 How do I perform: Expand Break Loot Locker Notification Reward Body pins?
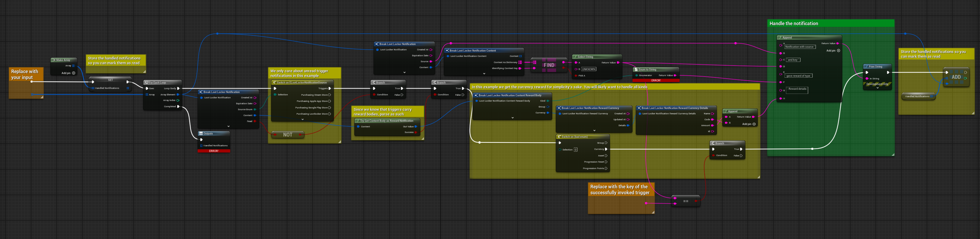coord(513,118)
